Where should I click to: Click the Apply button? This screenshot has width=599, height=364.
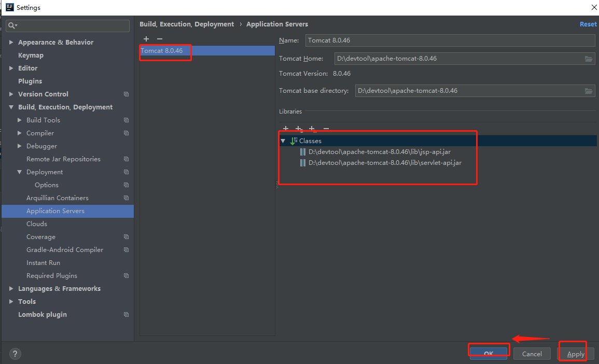575,354
